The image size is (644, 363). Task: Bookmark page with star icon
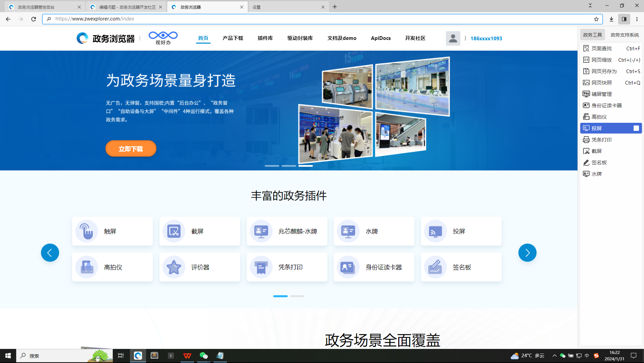click(596, 19)
